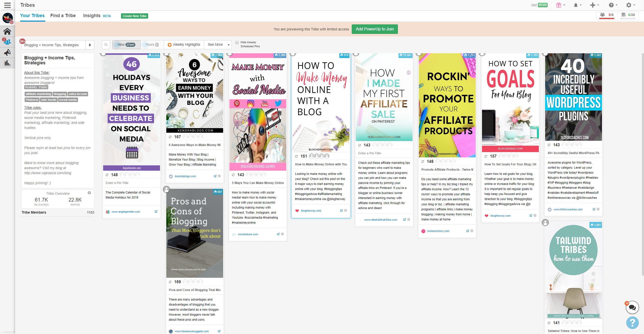Open the Tribes people icon in the sidebar
644x334 pixels.
7,42
